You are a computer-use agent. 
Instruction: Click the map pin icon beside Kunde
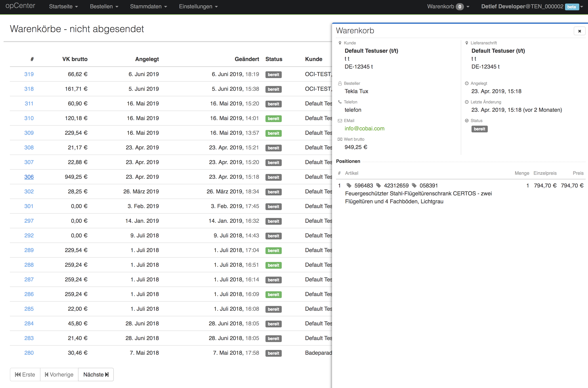point(340,43)
